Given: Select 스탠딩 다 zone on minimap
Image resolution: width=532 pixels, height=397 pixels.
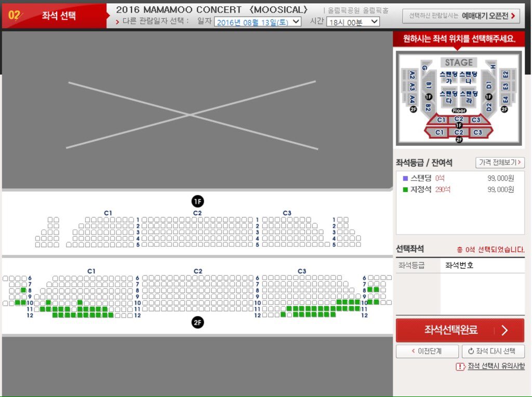Looking at the screenshot, I should coord(448,97).
